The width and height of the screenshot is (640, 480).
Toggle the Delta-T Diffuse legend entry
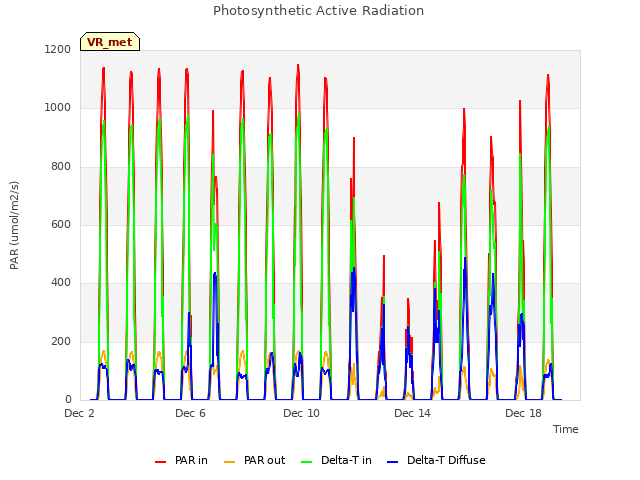(x=436, y=460)
